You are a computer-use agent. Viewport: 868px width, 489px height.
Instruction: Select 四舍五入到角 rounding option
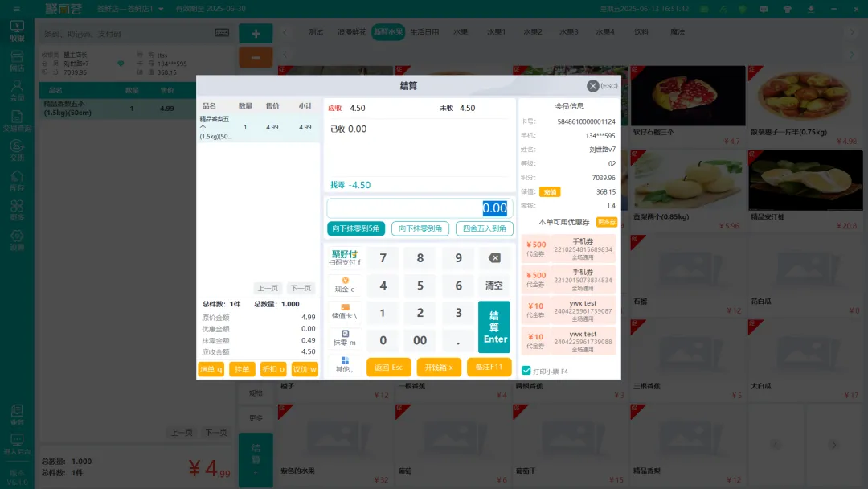click(484, 228)
